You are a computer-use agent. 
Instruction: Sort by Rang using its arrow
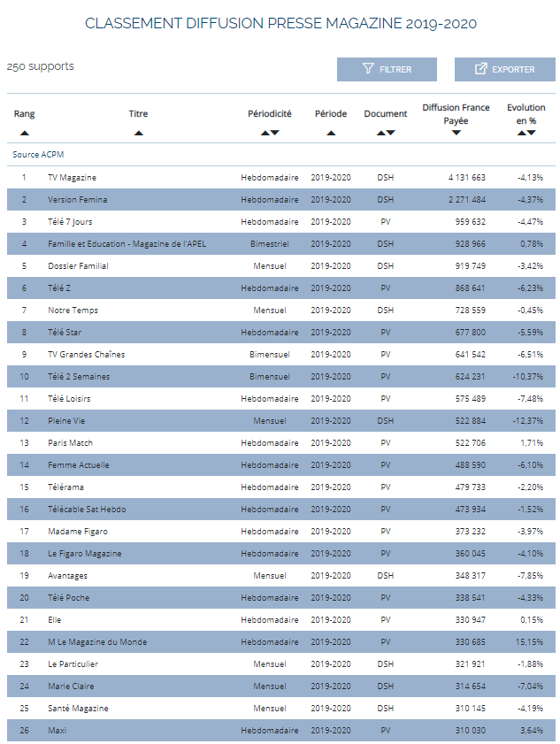(25, 134)
